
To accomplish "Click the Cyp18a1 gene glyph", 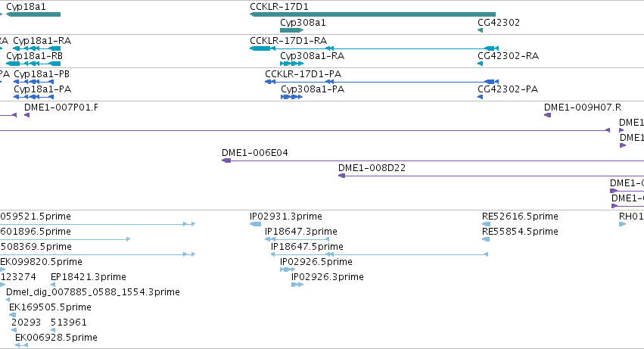I will point(33,14).
